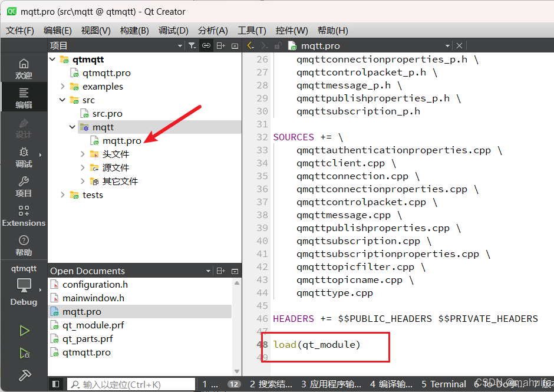Viewport: 554px width, 392px height.
Task: Close the Open Documents panel
Action: pos(235,271)
